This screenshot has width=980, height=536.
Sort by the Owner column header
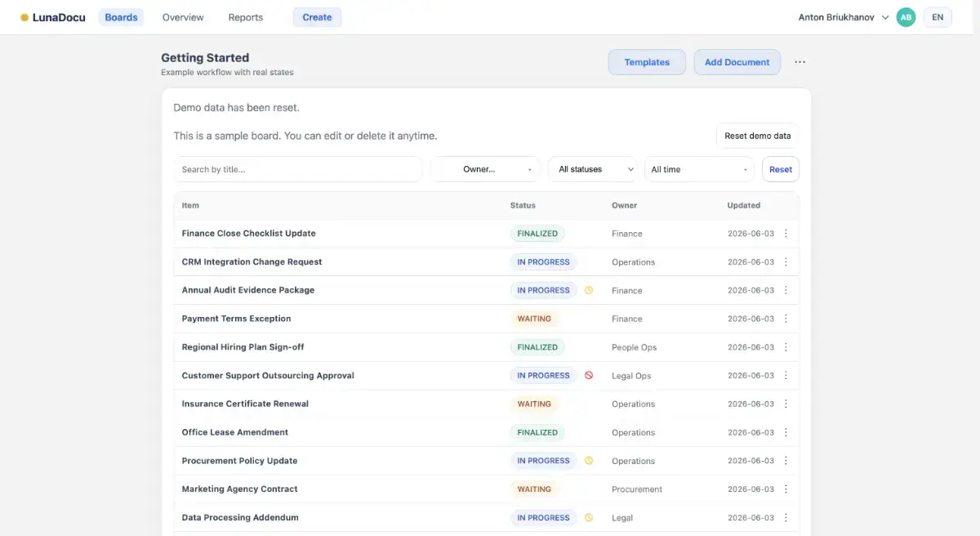click(x=624, y=205)
